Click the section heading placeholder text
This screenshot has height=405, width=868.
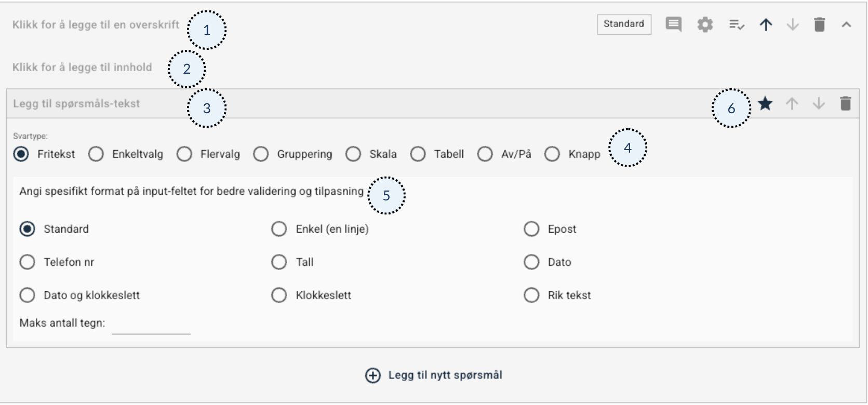96,25
